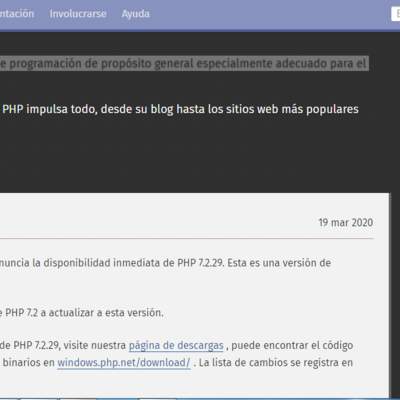The image size is (400, 400).
Task: Follow the 'página de descargas' link
Action: (176, 346)
